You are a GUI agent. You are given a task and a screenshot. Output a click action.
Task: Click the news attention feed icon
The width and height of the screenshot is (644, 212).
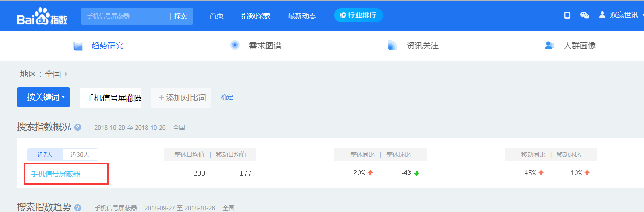392,46
